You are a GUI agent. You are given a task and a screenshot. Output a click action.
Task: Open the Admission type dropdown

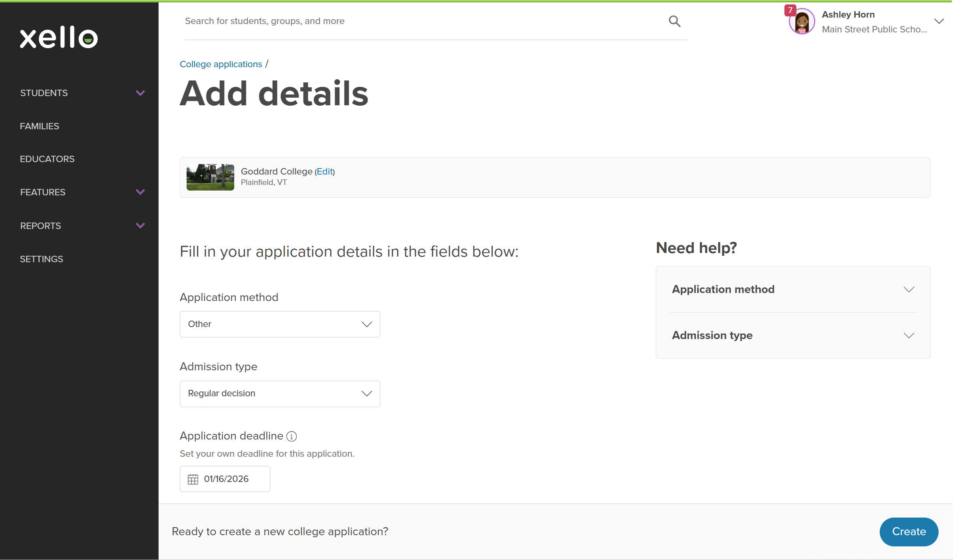pyautogui.click(x=280, y=394)
